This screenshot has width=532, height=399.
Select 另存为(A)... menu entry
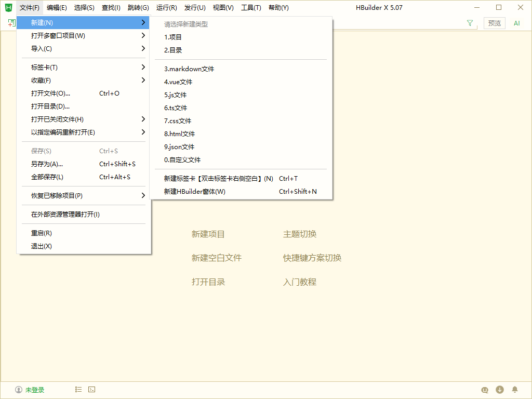coord(84,164)
